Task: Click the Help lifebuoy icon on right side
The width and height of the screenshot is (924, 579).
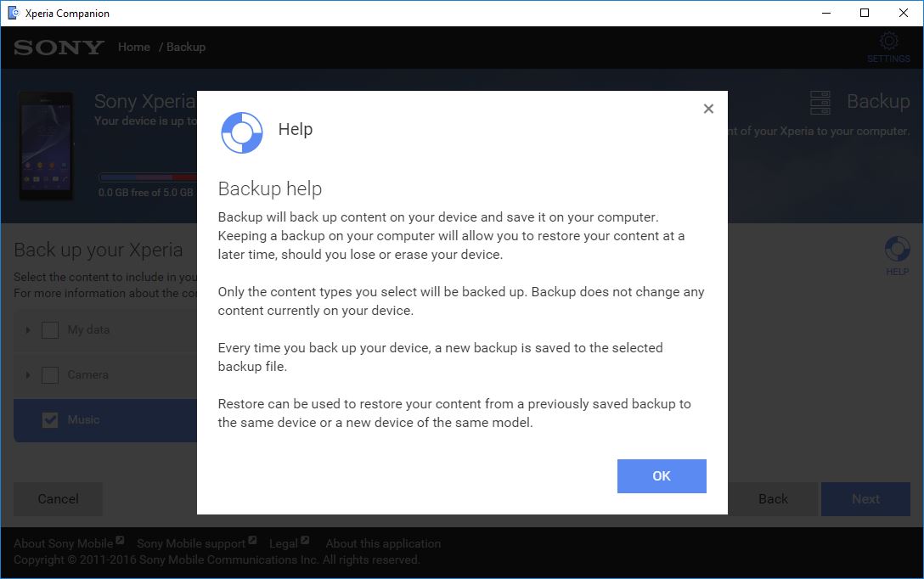Action: [897, 250]
